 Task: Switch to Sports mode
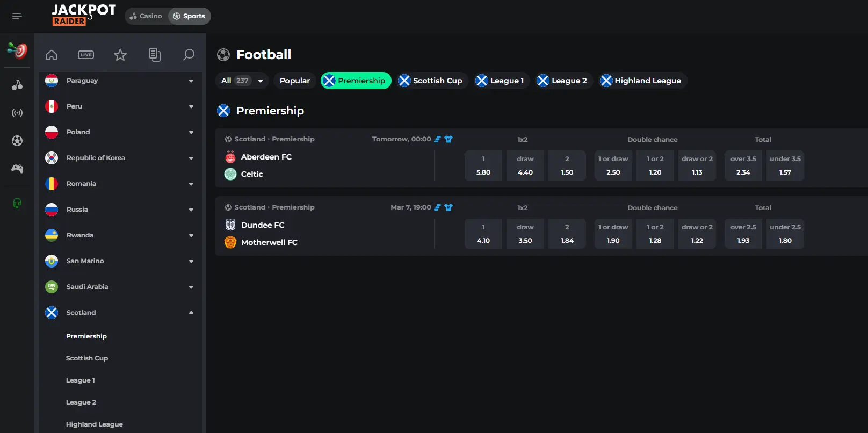click(189, 16)
